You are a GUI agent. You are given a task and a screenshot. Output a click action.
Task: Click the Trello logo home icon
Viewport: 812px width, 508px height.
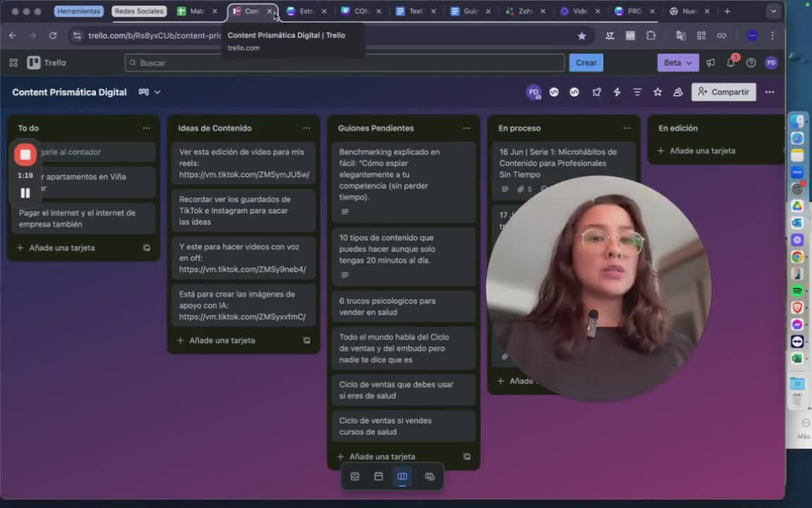46,63
